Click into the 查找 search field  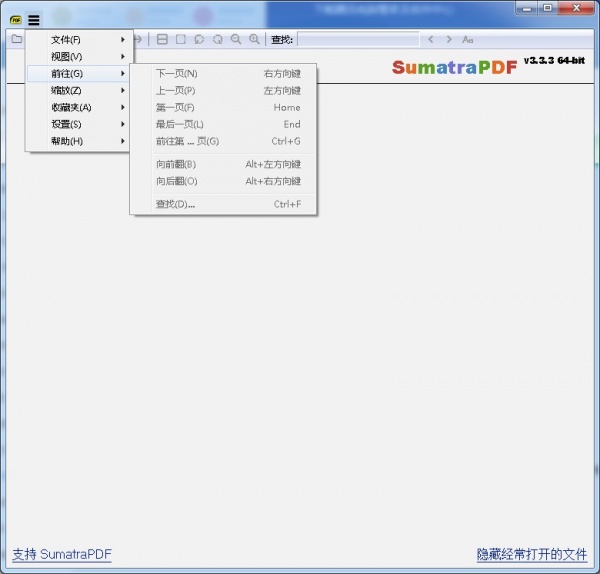[x=358, y=39]
